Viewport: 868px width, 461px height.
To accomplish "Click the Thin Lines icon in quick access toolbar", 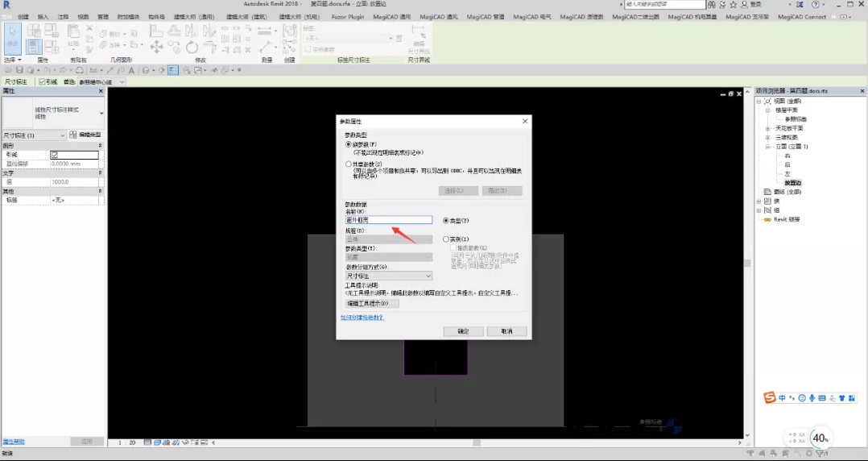I will [173, 70].
